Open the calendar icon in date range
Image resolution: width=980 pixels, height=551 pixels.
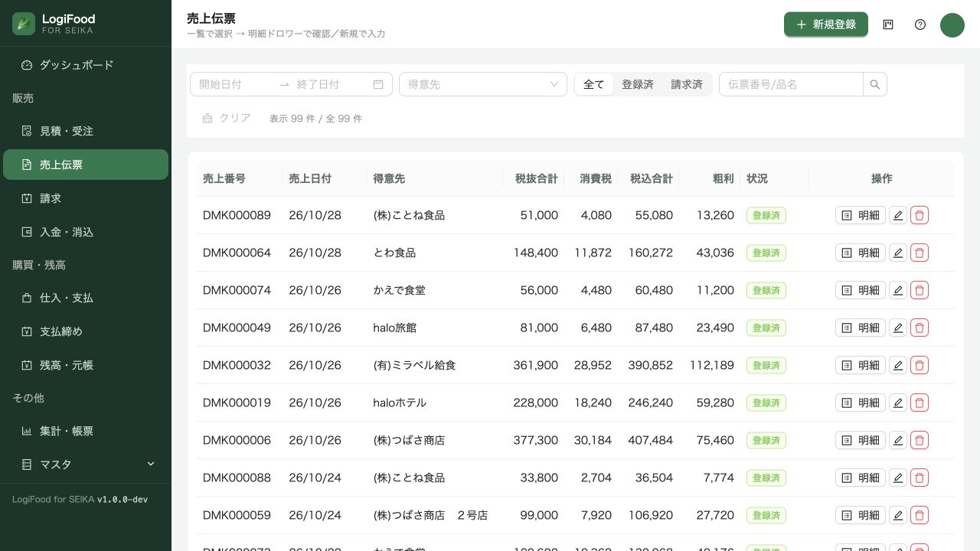click(378, 84)
